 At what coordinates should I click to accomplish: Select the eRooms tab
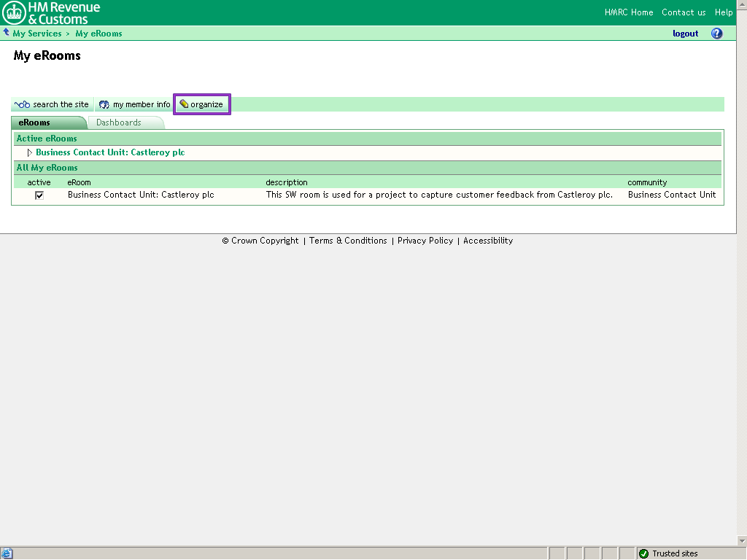coord(35,122)
